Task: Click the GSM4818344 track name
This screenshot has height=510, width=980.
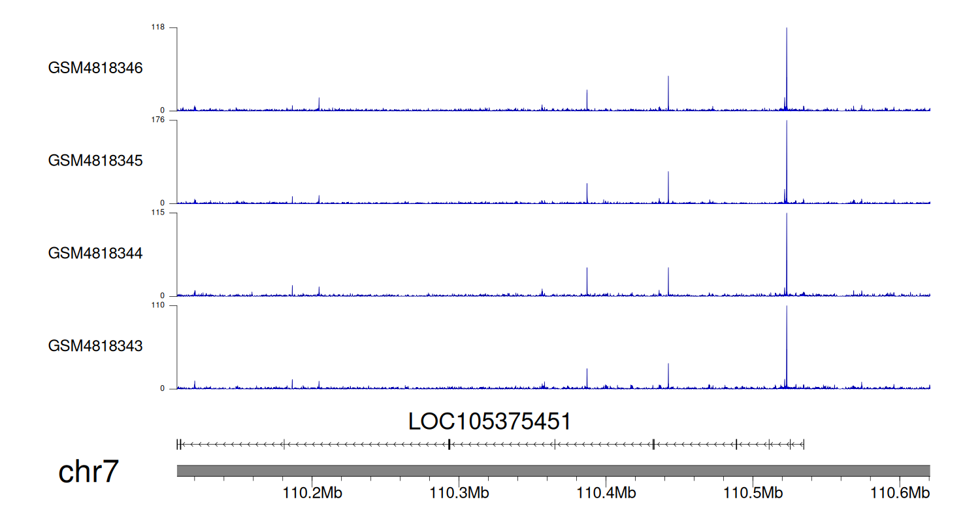Action: pyautogui.click(x=95, y=253)
